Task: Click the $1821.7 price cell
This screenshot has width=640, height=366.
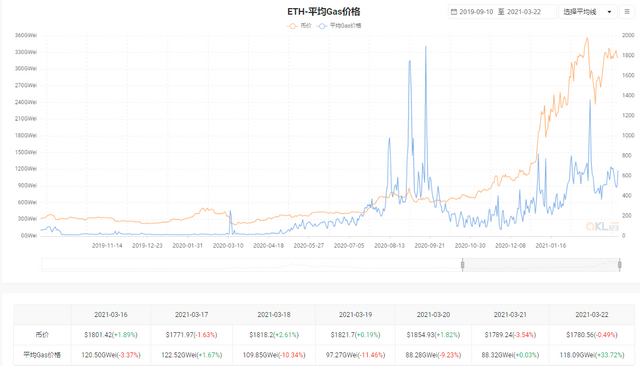Action: tap(355, 335)
